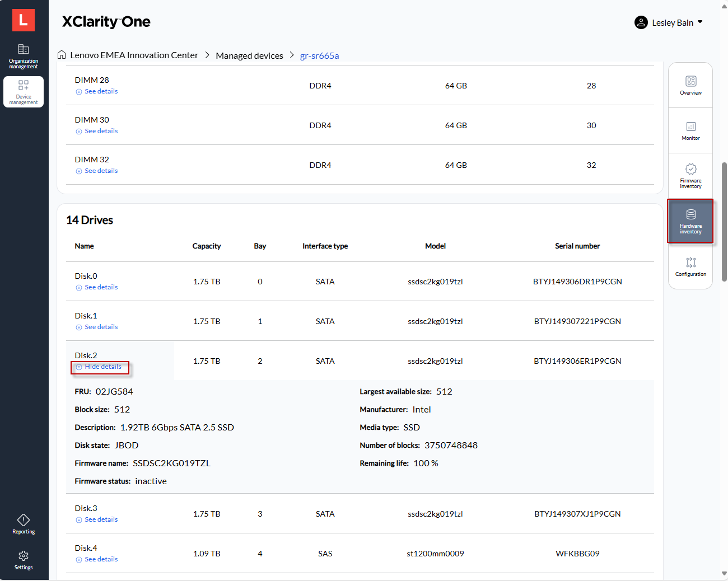
Task: Click the Lenovo logo square
Action: (23, 20)
